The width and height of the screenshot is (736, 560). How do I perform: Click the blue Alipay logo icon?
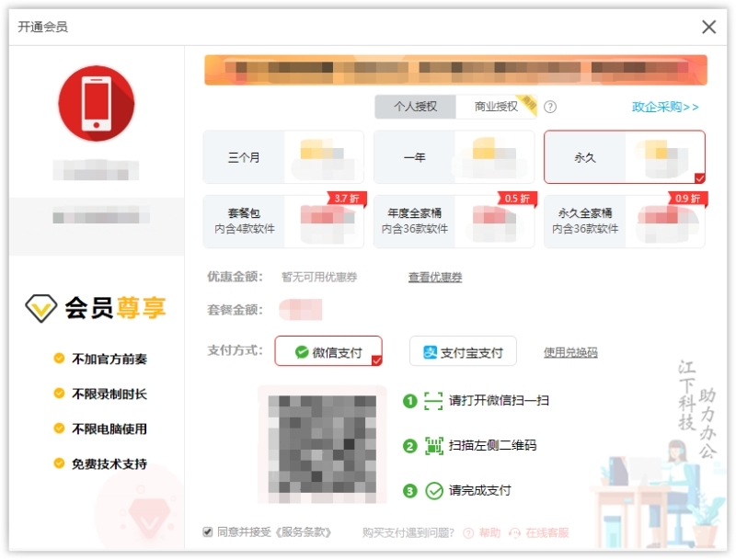click(430, 352)
